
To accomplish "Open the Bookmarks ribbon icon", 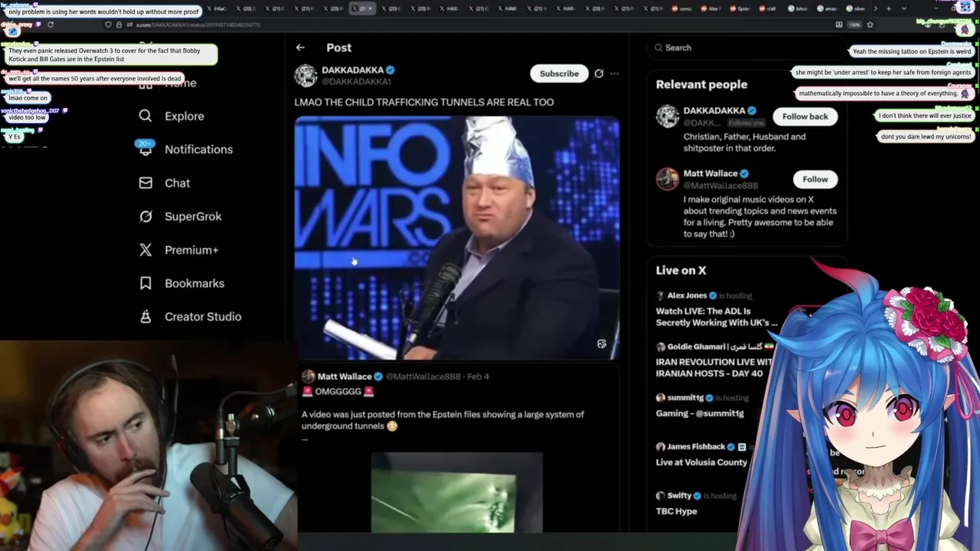I will click(145, 283).
